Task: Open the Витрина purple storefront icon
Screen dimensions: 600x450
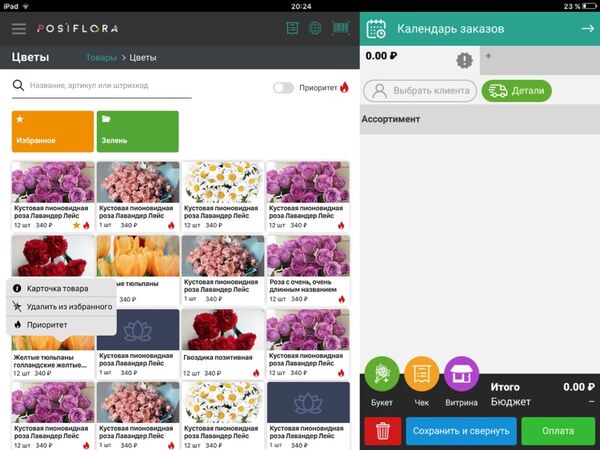Action: point(461,374)
